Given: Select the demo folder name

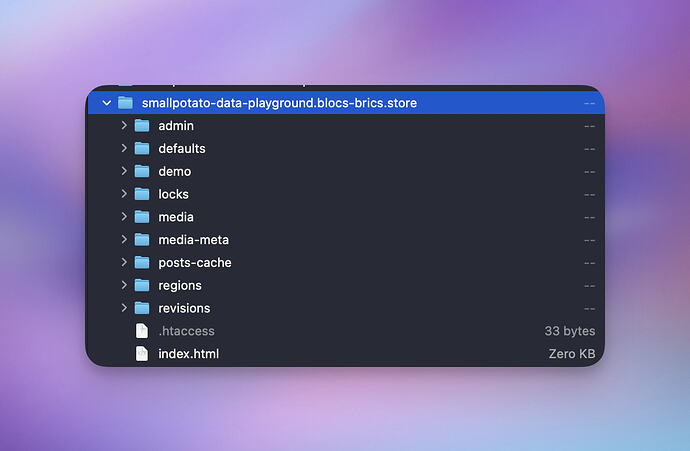Looking at the screenshot, I should (175, 172).
